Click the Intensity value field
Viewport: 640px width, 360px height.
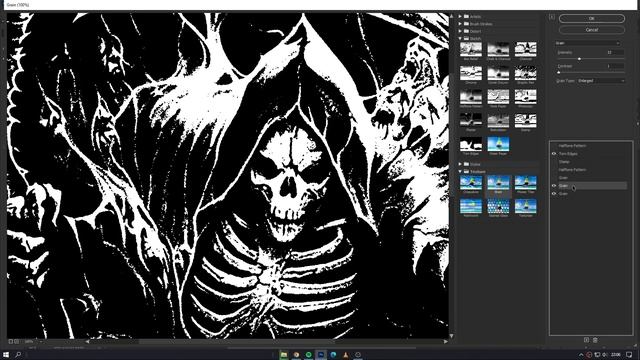pos(615,53)
